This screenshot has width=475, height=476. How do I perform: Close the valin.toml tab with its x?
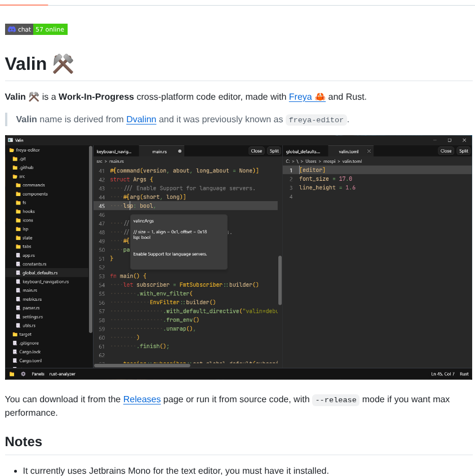tap(370, 151)
